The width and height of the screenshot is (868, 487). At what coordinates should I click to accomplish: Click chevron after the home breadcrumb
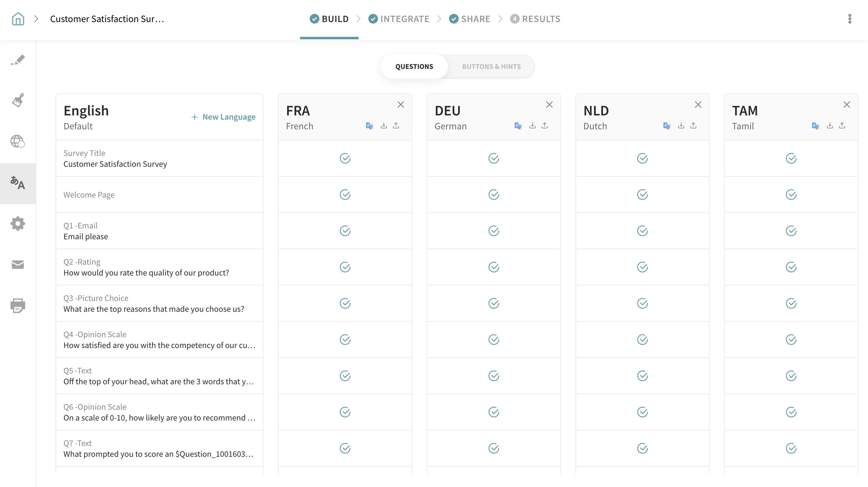[36, 19]
